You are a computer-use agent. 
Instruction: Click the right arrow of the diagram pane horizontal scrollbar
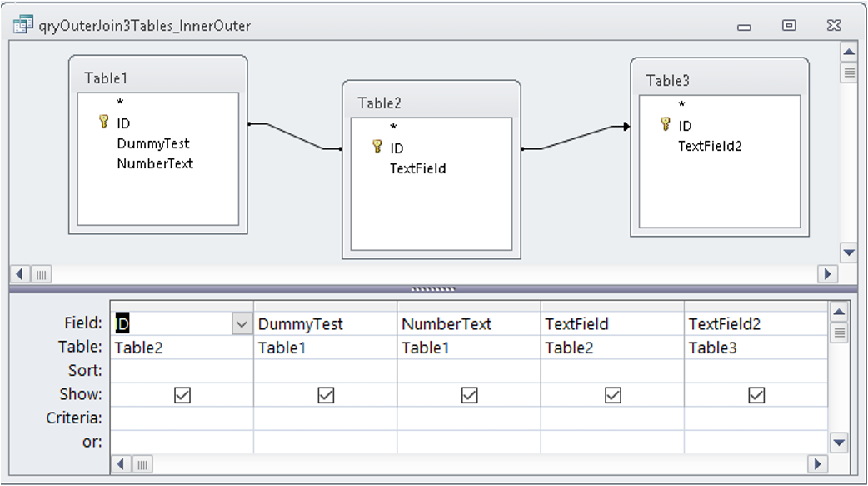click(x=827, y=273)
